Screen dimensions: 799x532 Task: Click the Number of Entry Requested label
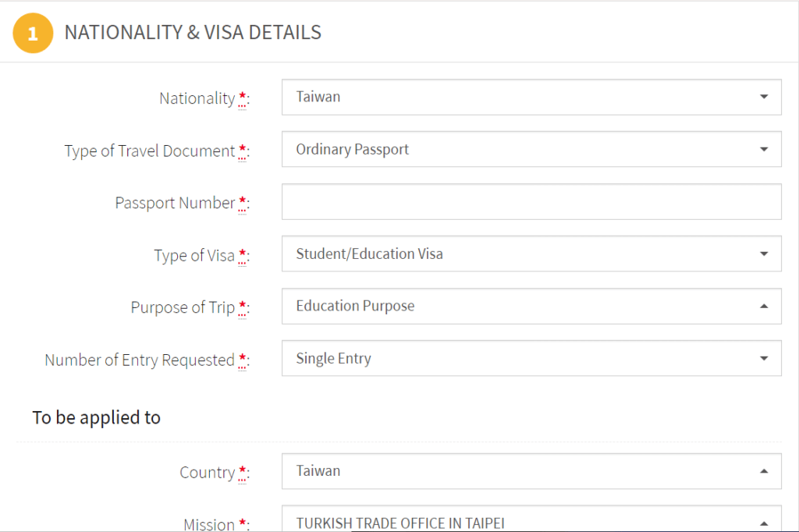(x=139, y=360)
